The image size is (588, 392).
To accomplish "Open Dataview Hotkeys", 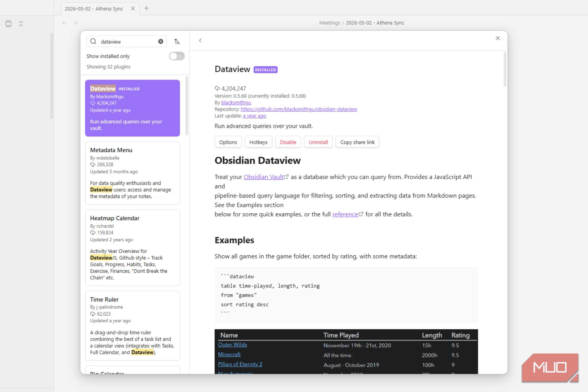I will [258, 142].
